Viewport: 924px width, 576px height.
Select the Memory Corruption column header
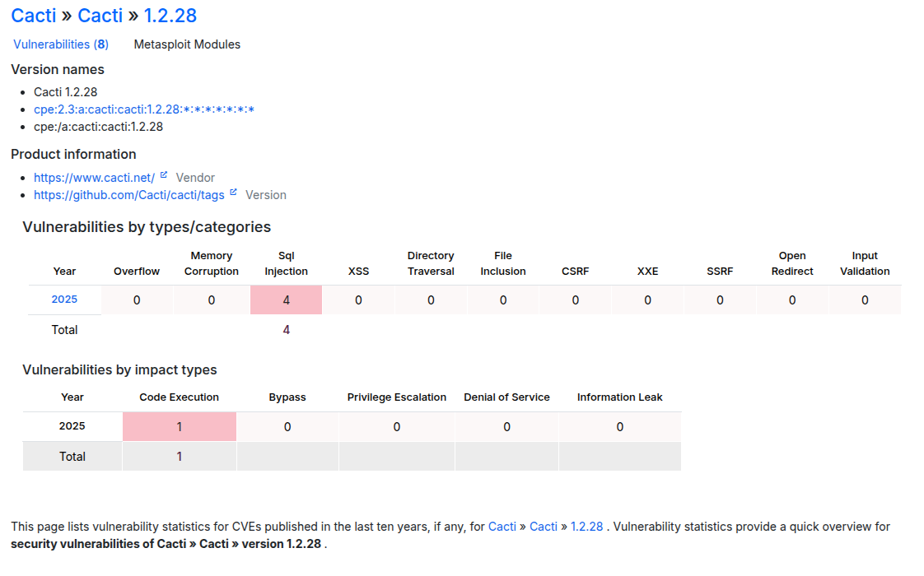(x=212, y=263)
